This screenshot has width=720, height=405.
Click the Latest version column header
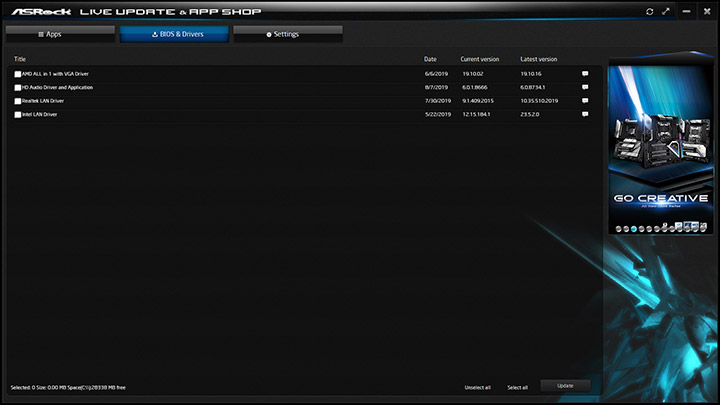pos(539,59)
